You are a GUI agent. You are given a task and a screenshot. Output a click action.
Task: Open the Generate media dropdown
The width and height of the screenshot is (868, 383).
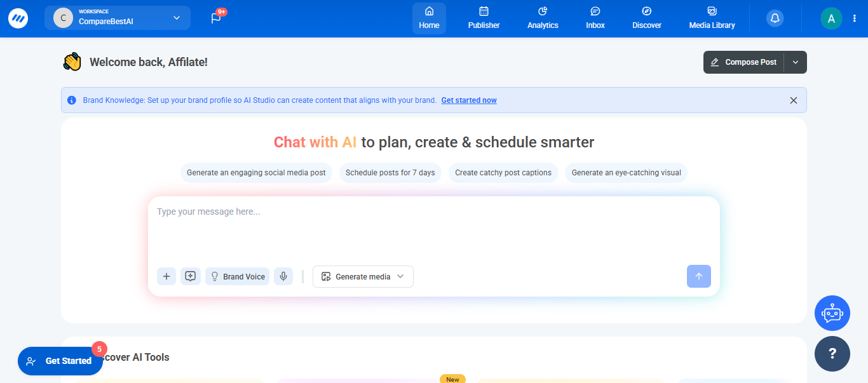click(x=363, y=276)
